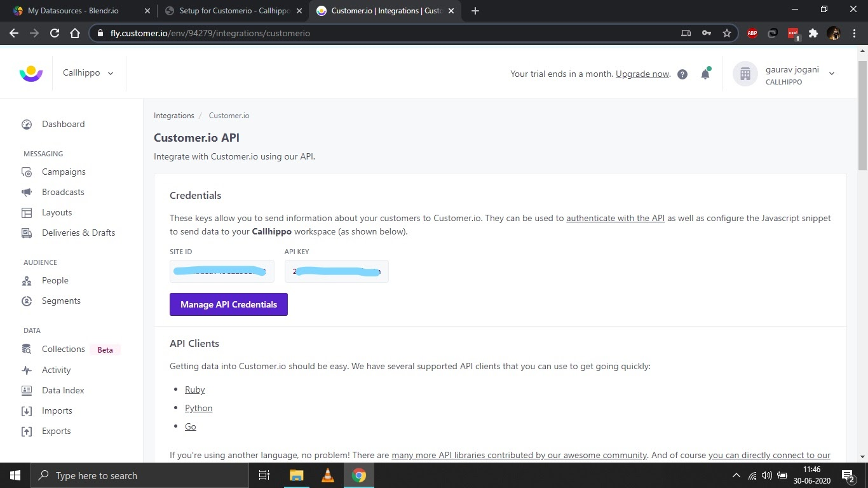The height and width of the screenshot is (488, 868).
Task: Open a new browser tab
Action: point(475,11)
